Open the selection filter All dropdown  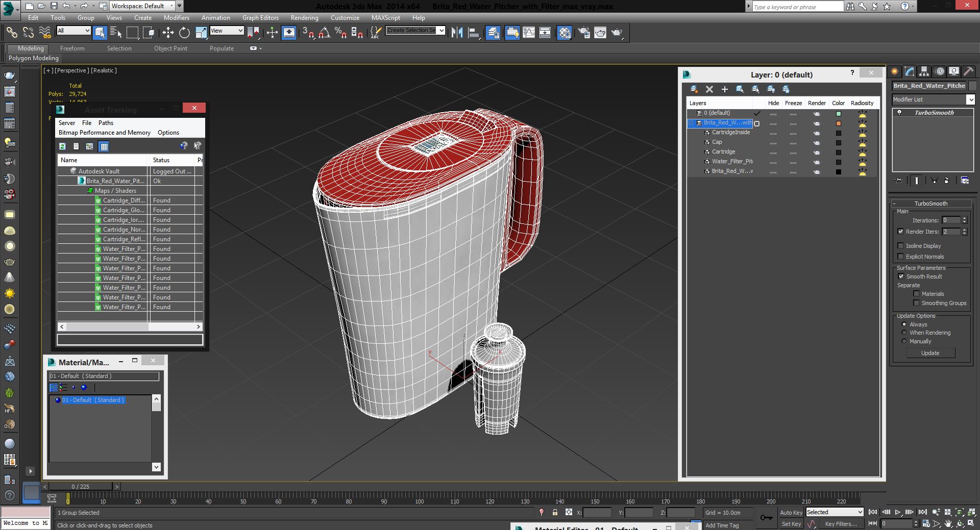(x=87, y=31)
